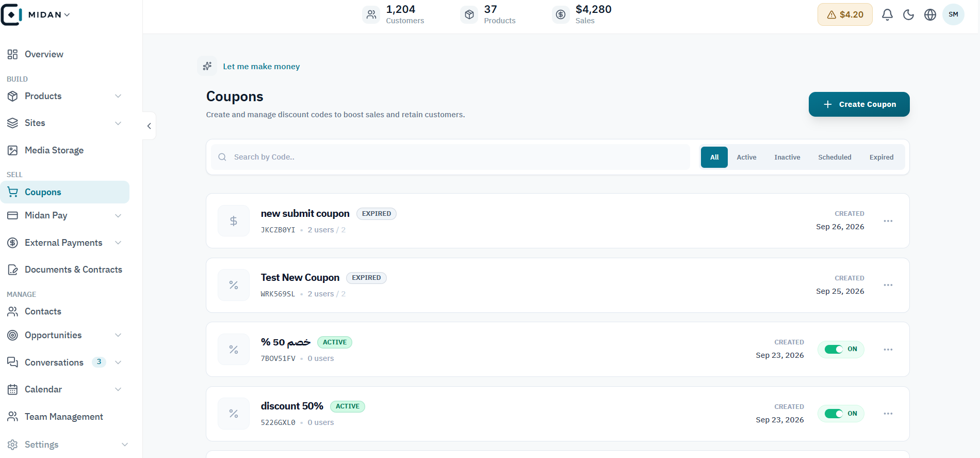The width and height of the screenshot is (980, 458).
Task: Open options menu for Test New Coupon
Action: click(x=888, y=285)
